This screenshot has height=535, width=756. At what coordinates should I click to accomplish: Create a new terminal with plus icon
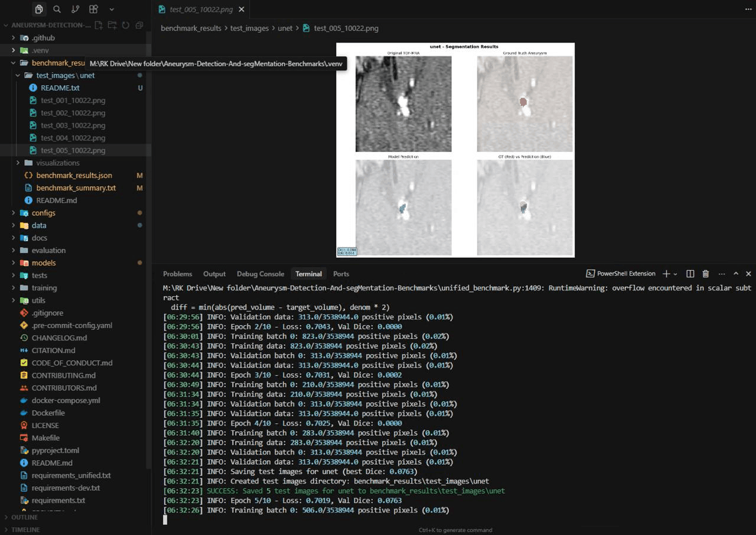[x=666, y=274]
